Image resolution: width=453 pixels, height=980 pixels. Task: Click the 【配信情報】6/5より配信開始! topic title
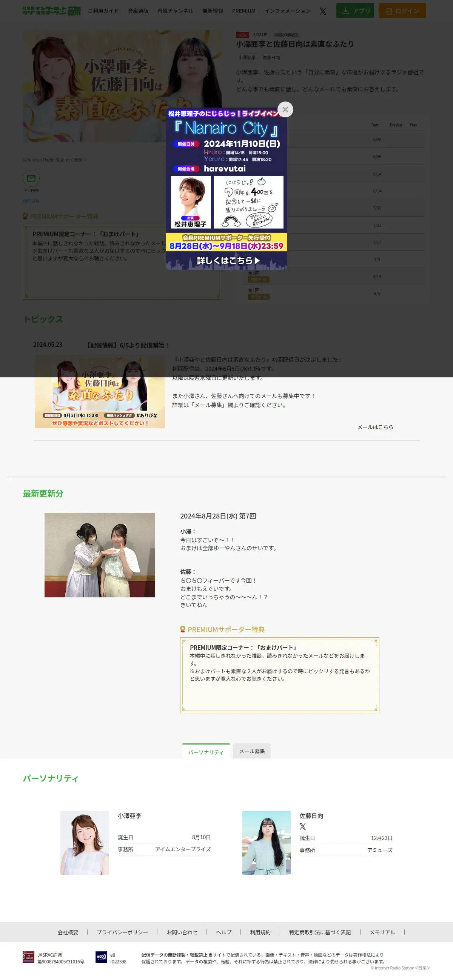click(127, 345)
